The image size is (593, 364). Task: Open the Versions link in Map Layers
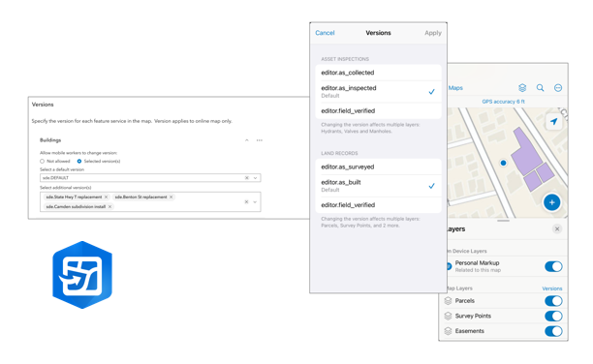click(552, 288)
